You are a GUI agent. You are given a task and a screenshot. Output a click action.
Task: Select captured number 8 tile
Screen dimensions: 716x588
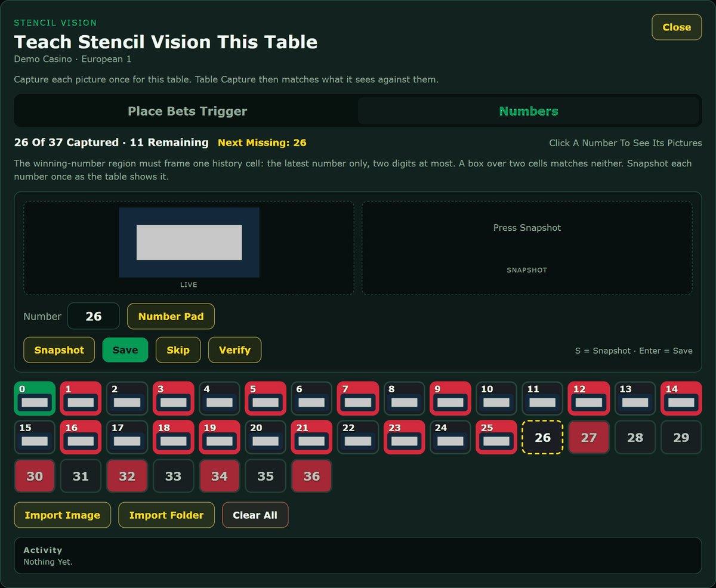[404, 399]
